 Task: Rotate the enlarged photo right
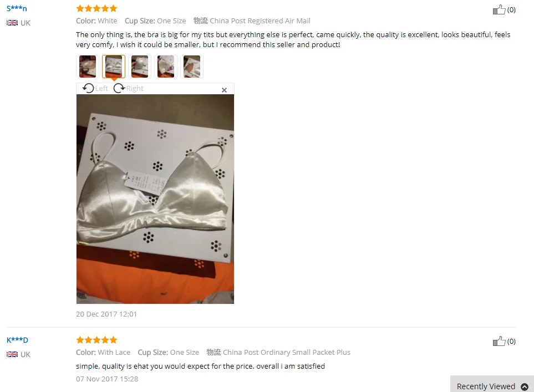[129, 88]
